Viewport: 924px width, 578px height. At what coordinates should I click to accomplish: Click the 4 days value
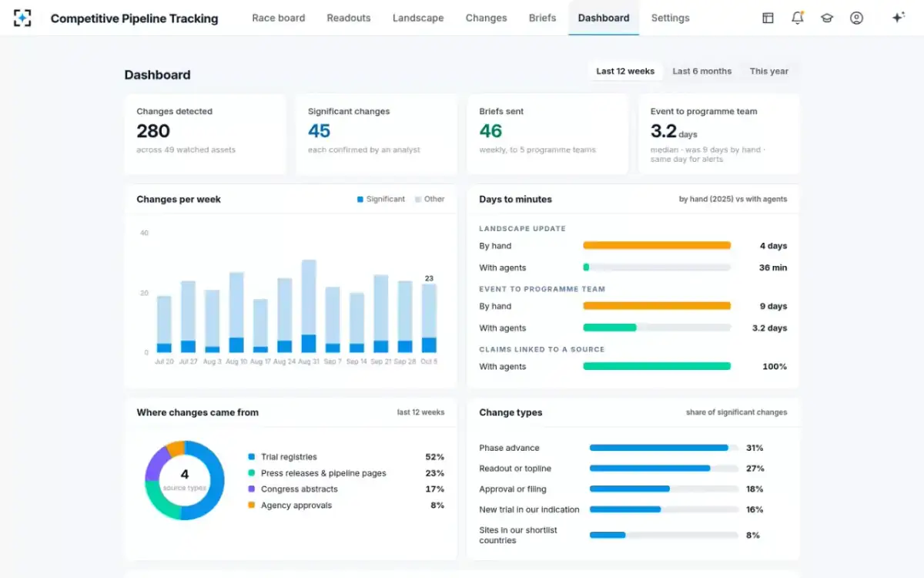click(774, 246)
